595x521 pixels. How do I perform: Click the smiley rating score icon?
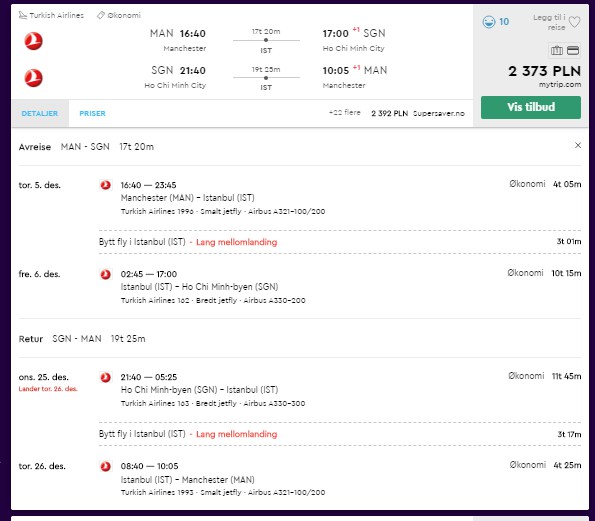(x=489, y=22)
